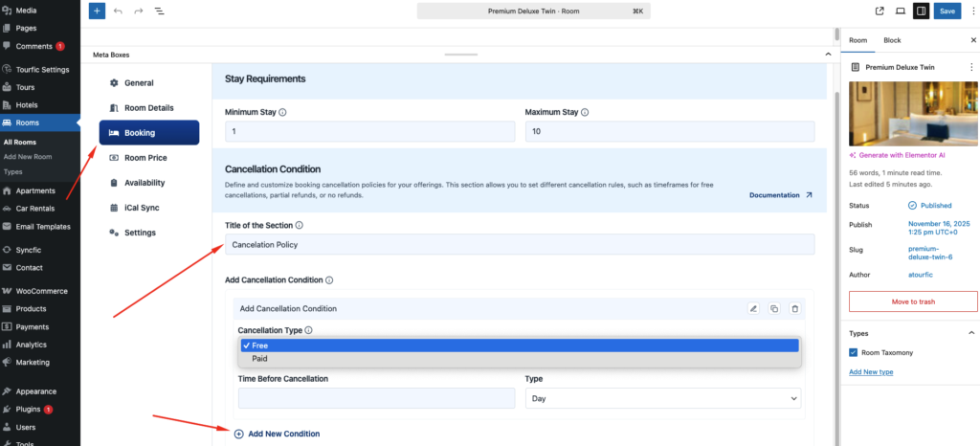
Task: Delete the cancellation condition with trash icon
Action: click(x=794, y=308)
